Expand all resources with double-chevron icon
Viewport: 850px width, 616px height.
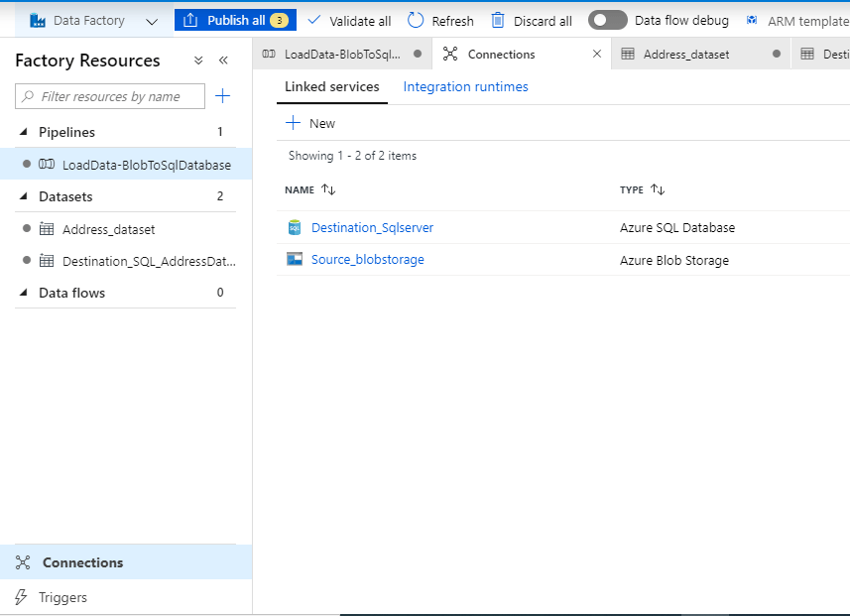click(x=198, y=61)
